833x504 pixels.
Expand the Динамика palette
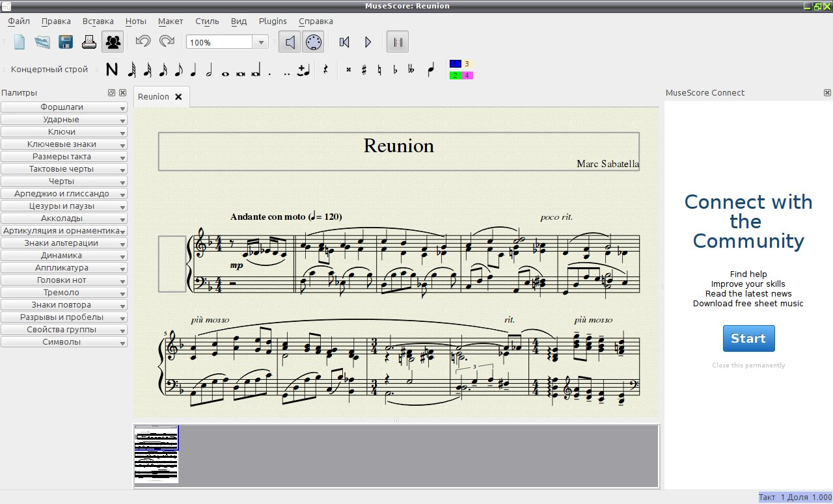(x=64, y=256)
